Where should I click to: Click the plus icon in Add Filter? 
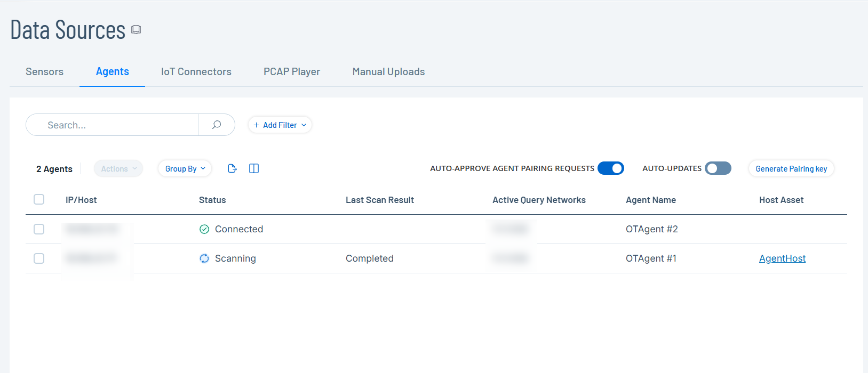pos(257,125)
